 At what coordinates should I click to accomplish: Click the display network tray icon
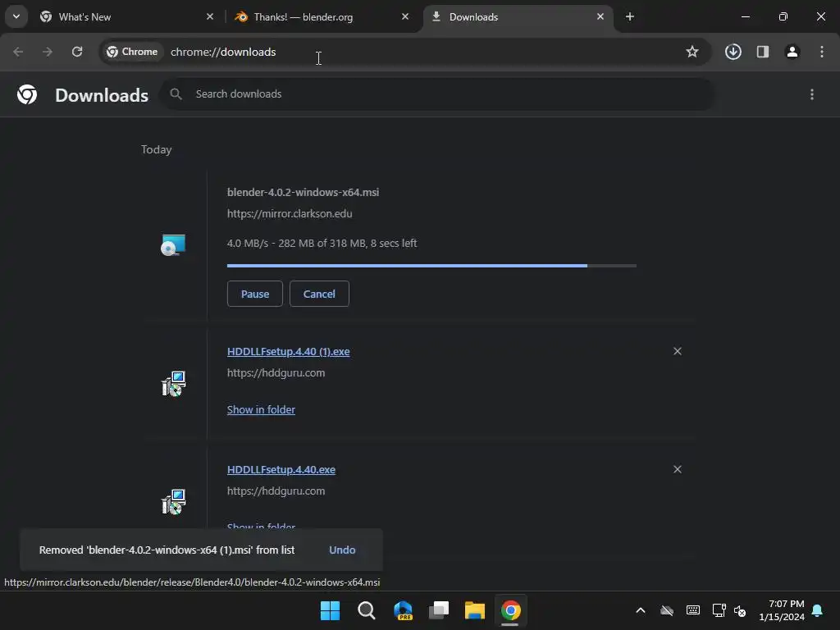coord(719,610)
